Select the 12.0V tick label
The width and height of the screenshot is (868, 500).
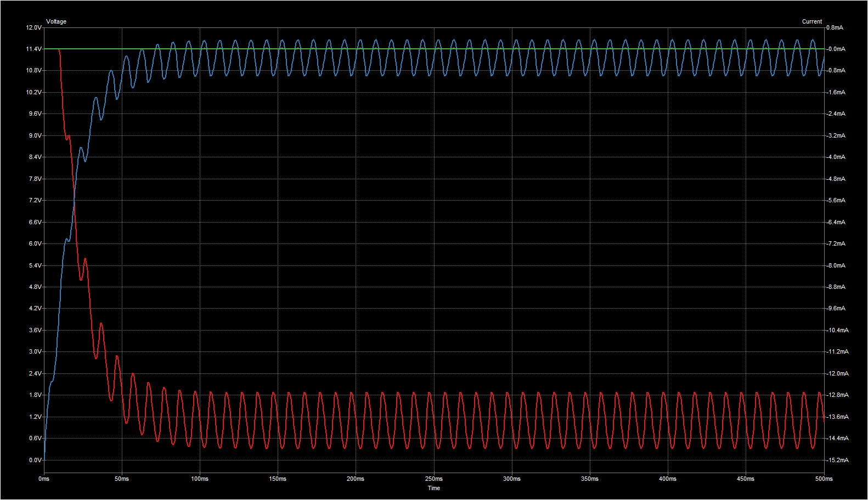tap(35, 27)
